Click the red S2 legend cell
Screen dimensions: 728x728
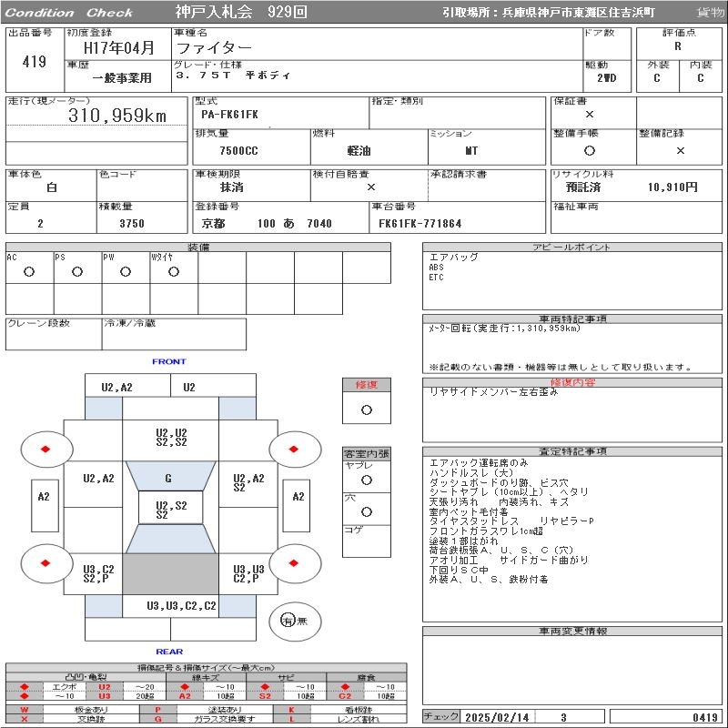(265, 696)
